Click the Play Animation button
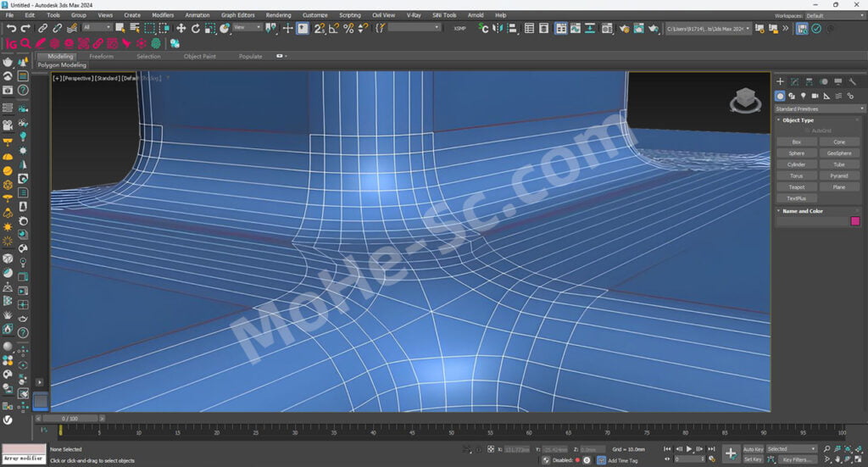Screen dimensions: 868x467 tap(688, 448)
